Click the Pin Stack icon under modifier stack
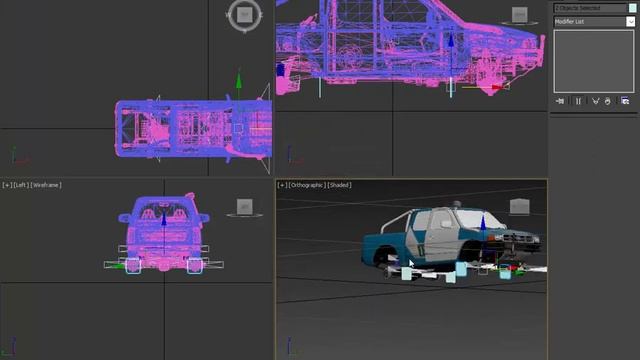Screen dimensions: 640x360 click(560, 101)
